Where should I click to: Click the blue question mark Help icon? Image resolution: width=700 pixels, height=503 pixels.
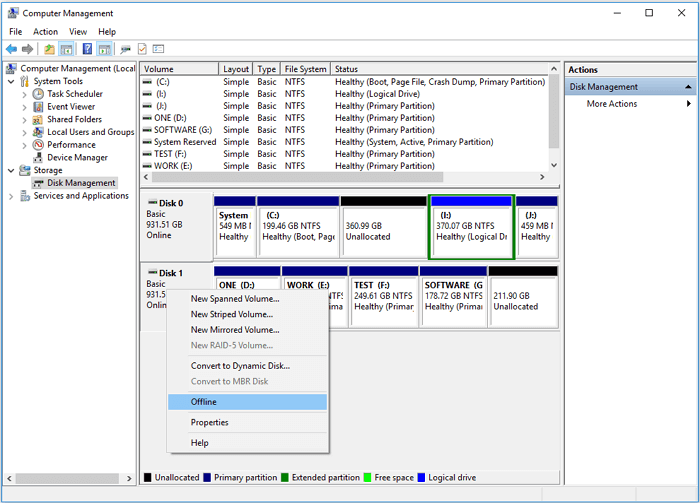[87, 49]
